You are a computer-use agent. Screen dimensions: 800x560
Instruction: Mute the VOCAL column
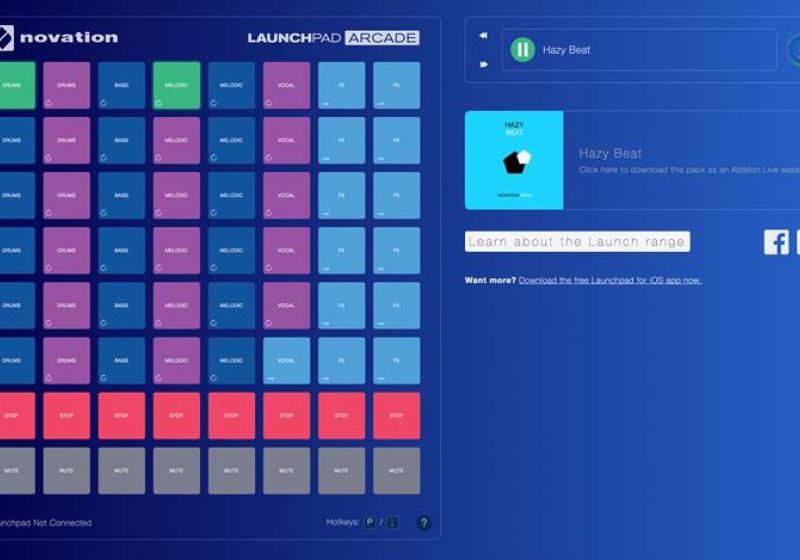(x=286, y=471)
